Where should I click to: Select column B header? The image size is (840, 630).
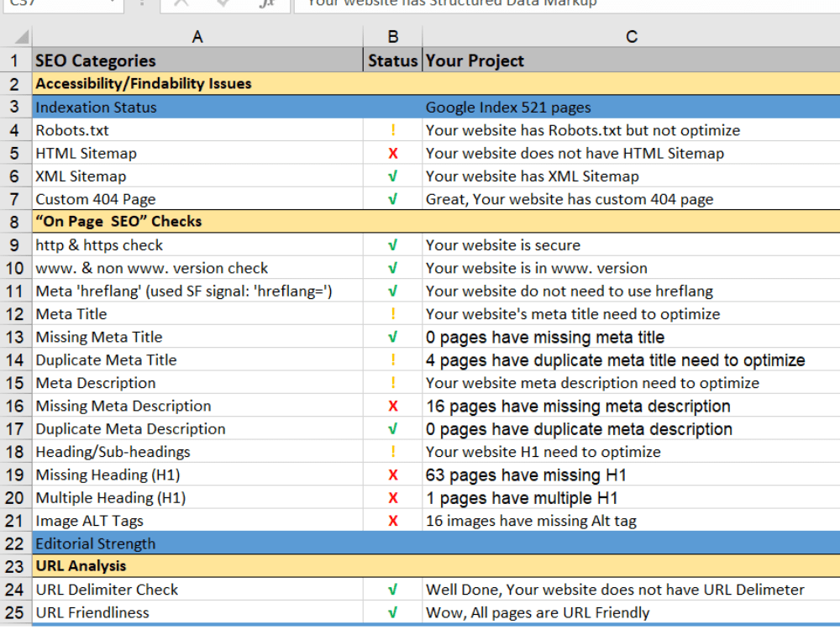pyautogui.click(x=392, y=36)
